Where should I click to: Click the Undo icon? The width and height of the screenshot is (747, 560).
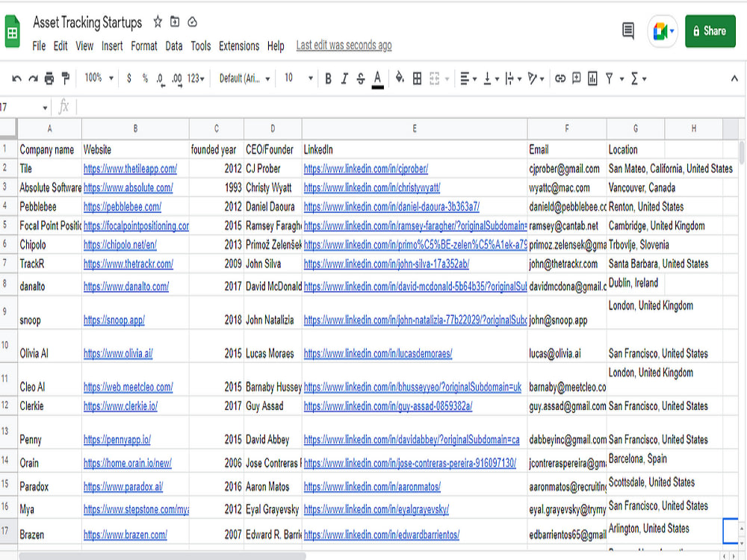[16, 78]
